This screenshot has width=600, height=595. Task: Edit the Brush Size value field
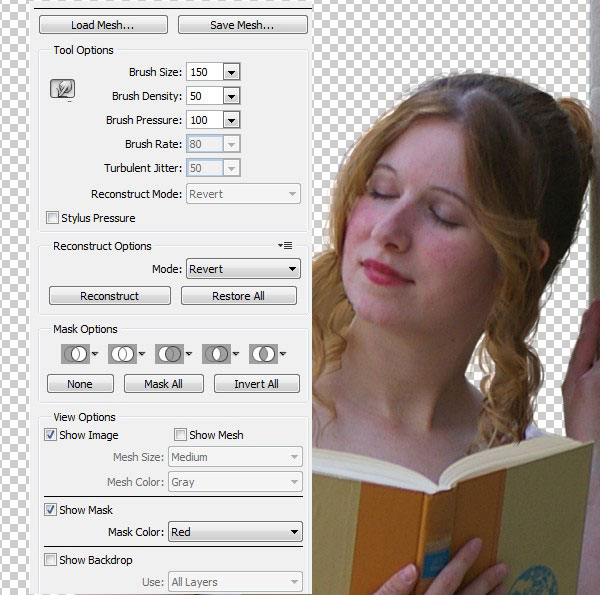pyautogui.click(x=204, y=72)
